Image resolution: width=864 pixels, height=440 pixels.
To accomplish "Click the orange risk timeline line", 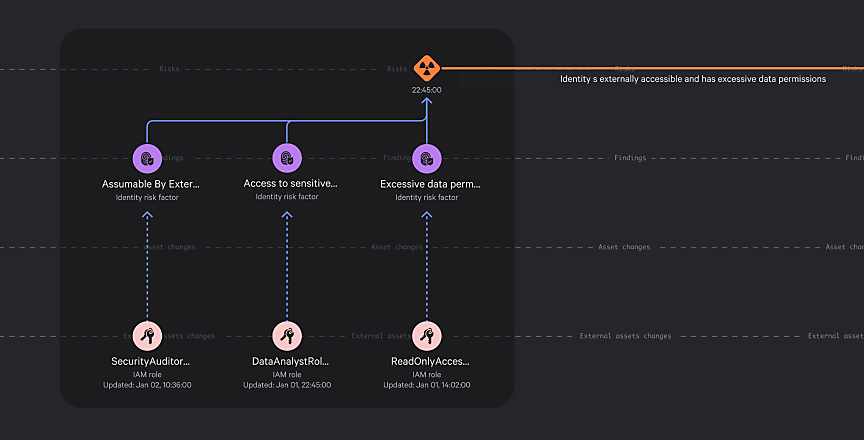I will [x=650, y=69].
